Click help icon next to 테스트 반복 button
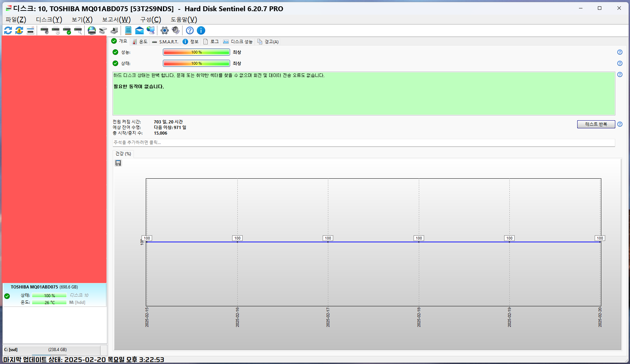 620,124
